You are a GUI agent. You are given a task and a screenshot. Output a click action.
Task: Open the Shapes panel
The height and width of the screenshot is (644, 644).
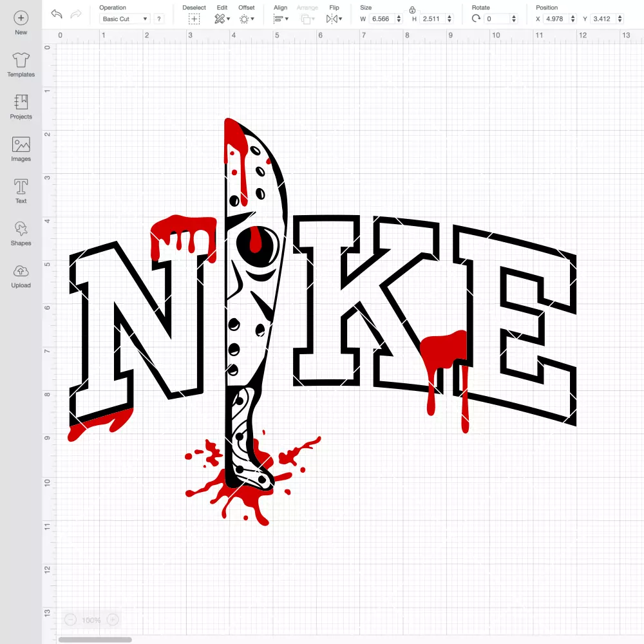[x=21, y=234]
